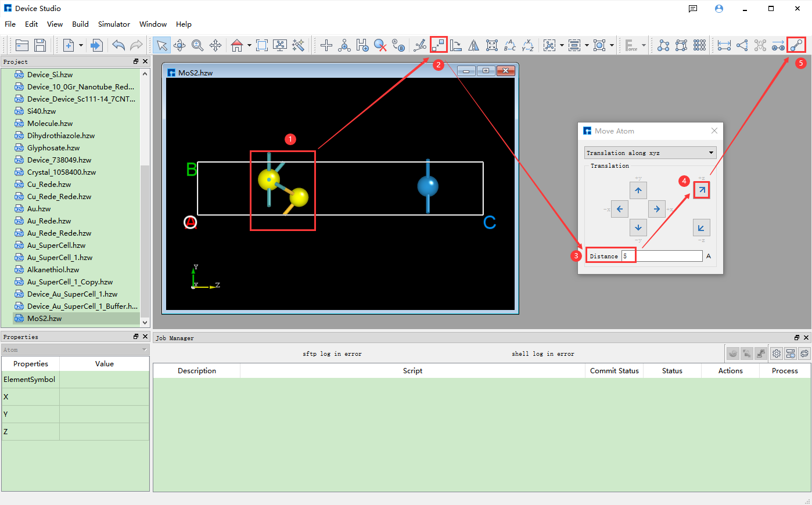Click the Mirror structure toolbar icon
812x505 pixels.
(x=474, y=45)
